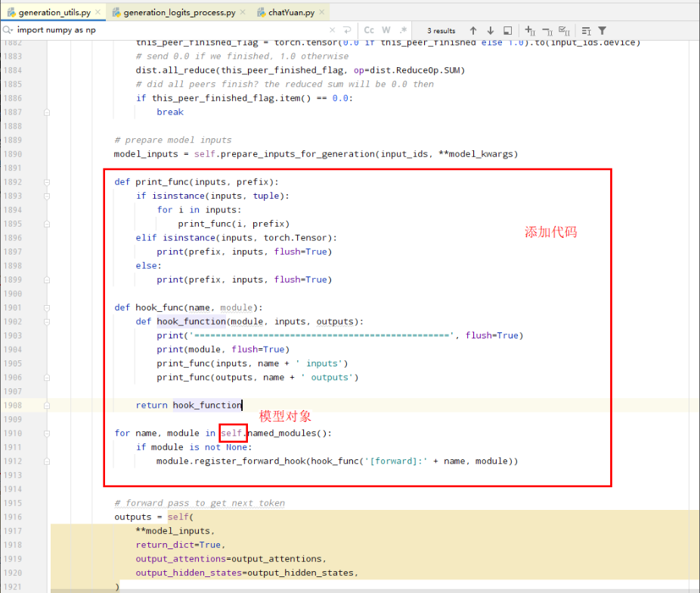Click Python file icon on generation_utils.py tab
The height and width of the screenshot is (593, 700).
click(x=11, y=13)
